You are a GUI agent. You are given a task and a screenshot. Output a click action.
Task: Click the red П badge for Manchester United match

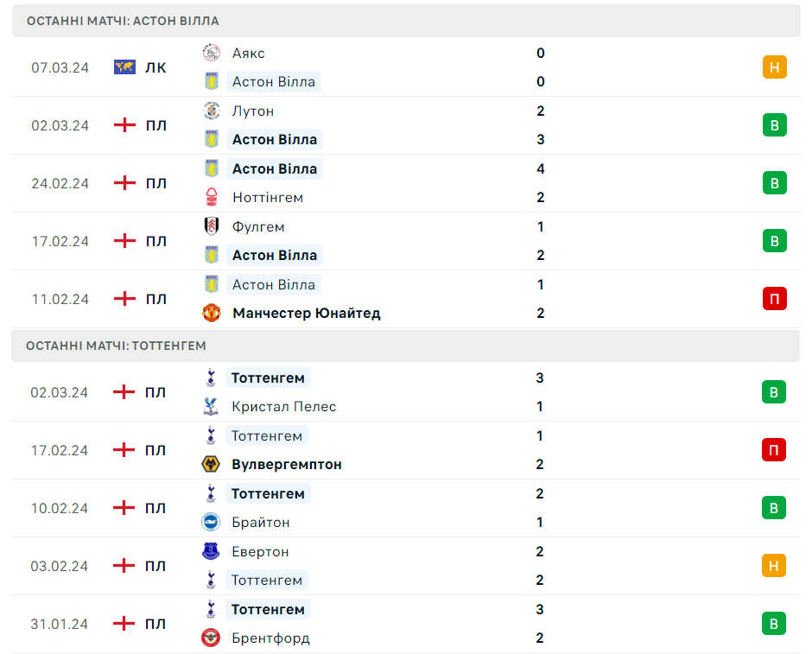[775, 299]
